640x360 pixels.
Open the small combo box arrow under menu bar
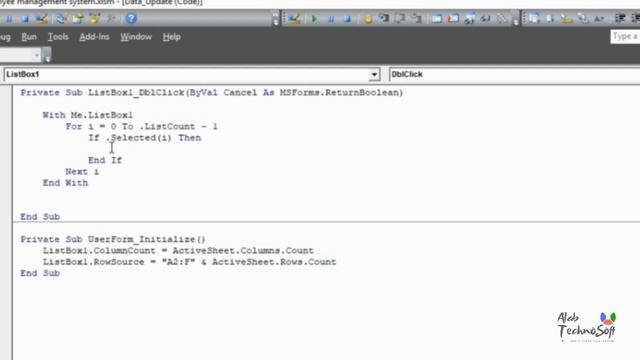[x=36, y=55]
